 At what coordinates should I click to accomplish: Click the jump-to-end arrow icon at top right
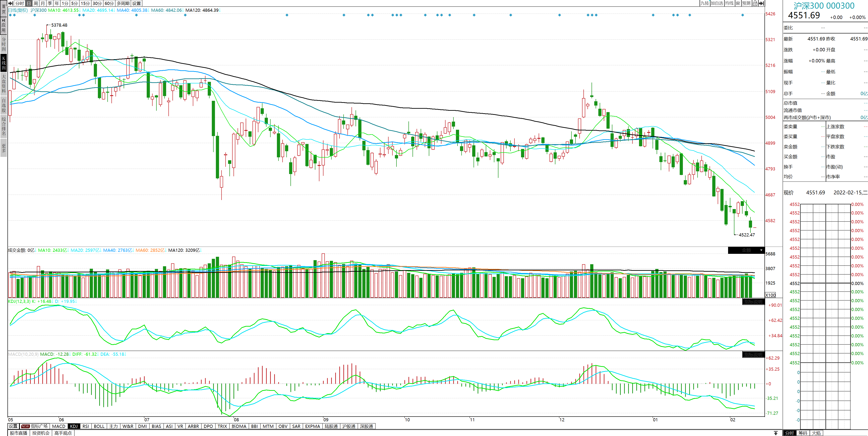click(x=762, y=3)
